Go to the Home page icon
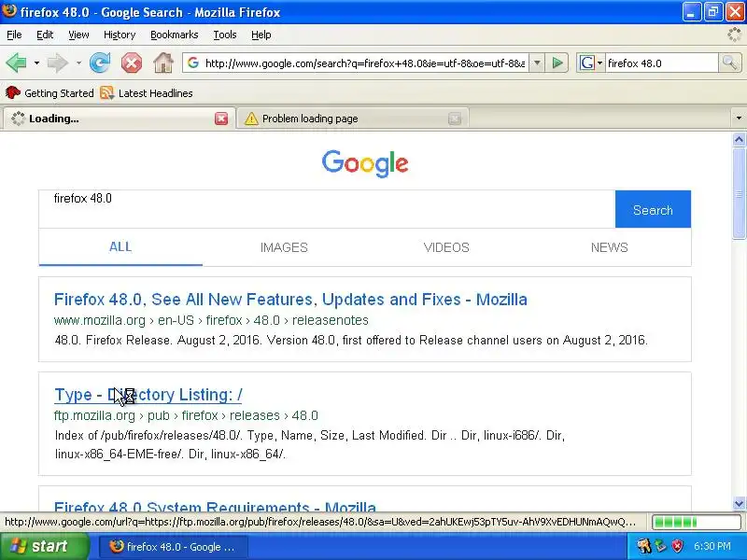The width and height of the screenshot is (747, 560). point(162,63)
